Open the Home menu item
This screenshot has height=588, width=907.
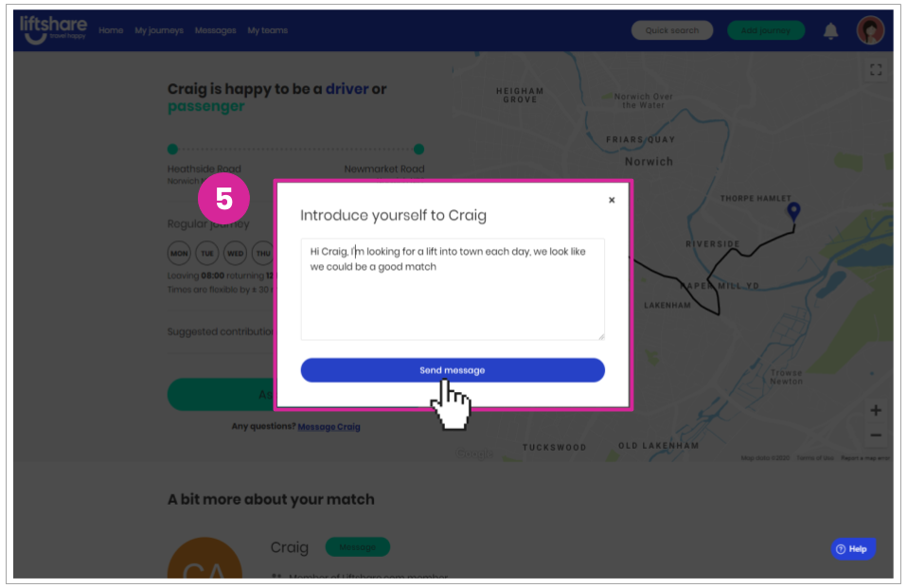point(111,30)
